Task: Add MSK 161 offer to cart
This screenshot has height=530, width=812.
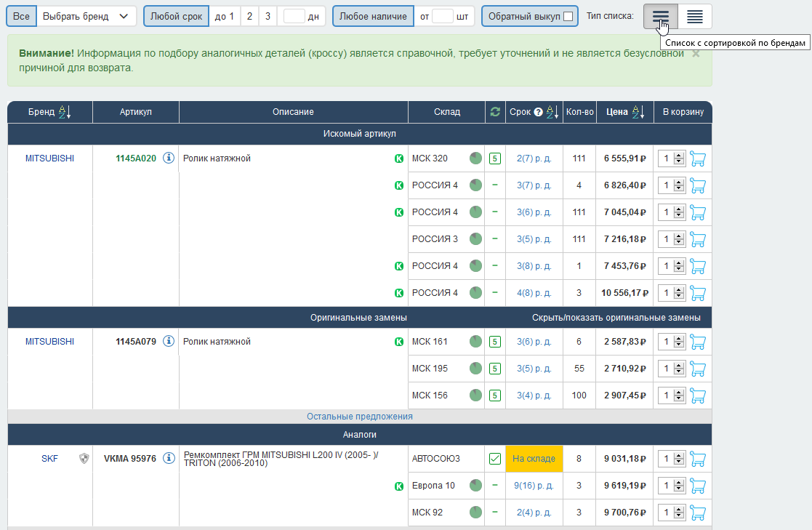Action: tap(698, 342)
